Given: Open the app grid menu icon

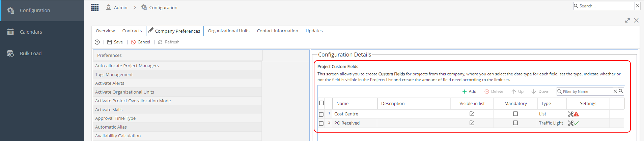Looking at the screenshot, I should click(x=95, y=7).
